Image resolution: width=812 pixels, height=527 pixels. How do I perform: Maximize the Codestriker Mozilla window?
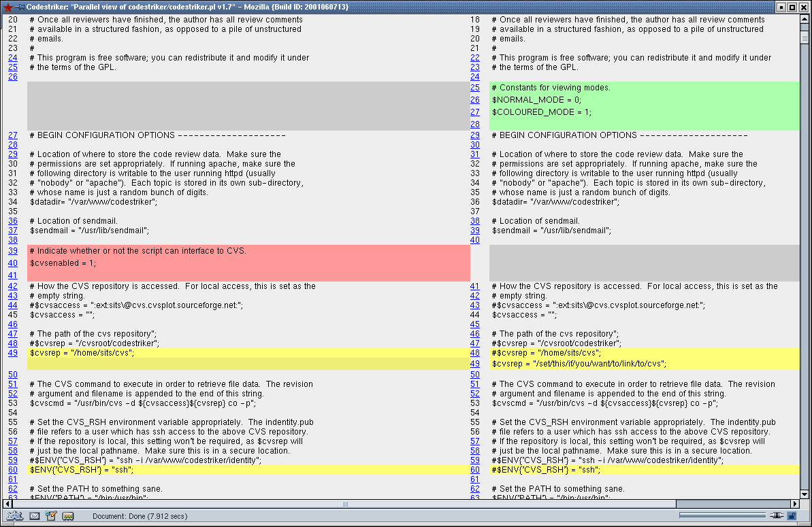pyautogui.click(x=792, y=7)
